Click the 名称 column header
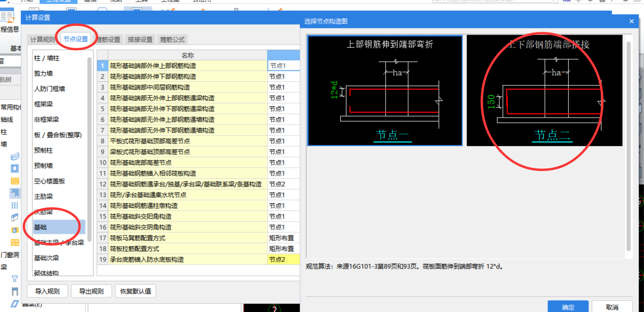Viewport: 644px width, 312px height. [187, 55]
